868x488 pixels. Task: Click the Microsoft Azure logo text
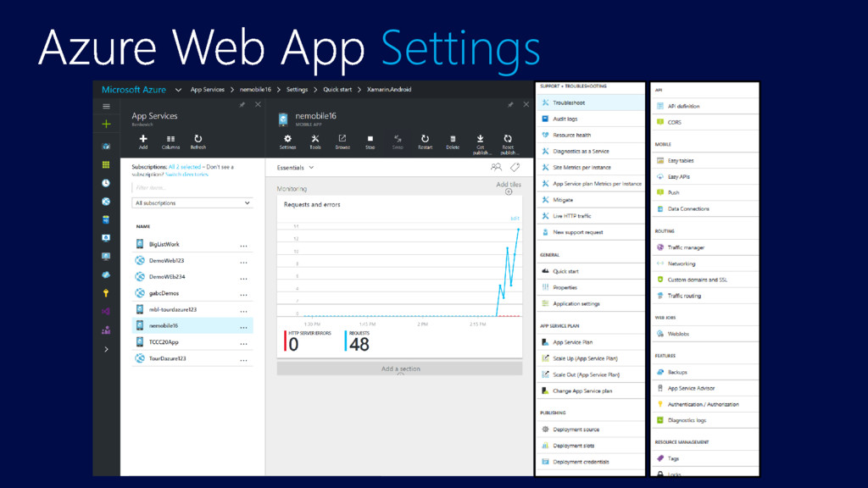tap(134, 90)
